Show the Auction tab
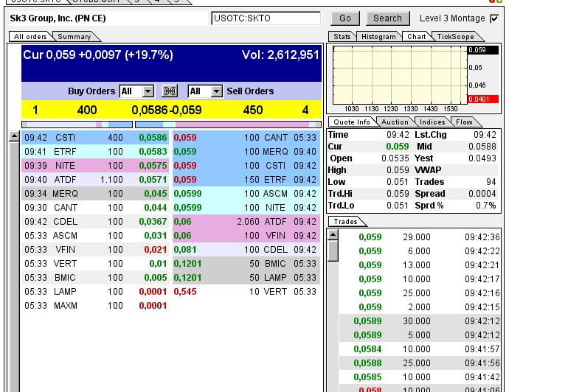The image size is (582, 392). pos(395,122)
